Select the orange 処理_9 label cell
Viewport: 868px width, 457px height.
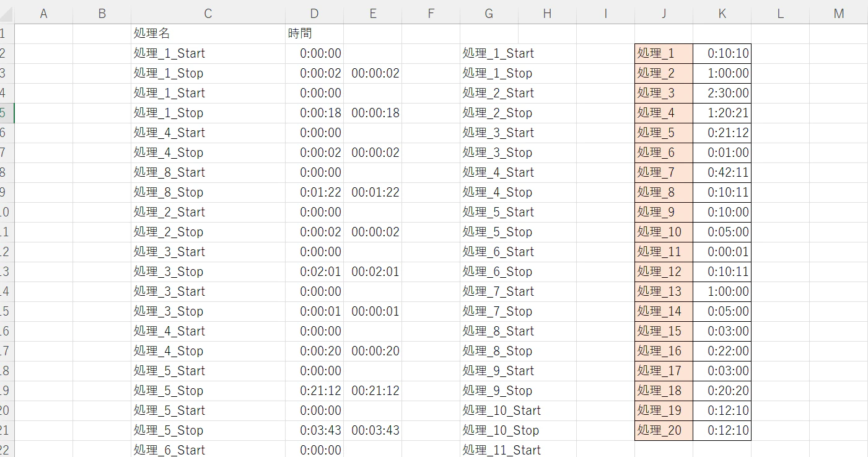pos(664,212)
